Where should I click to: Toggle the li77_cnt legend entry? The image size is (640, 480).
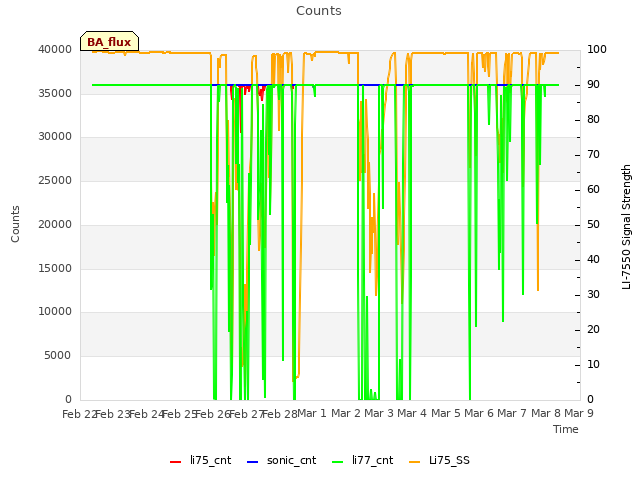coord(362,461)
